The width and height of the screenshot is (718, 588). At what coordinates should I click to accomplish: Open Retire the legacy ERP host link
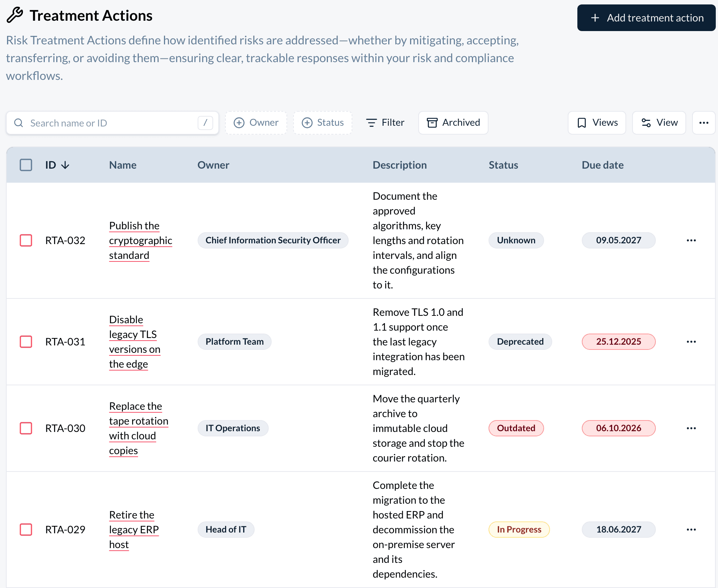point(134,530)
